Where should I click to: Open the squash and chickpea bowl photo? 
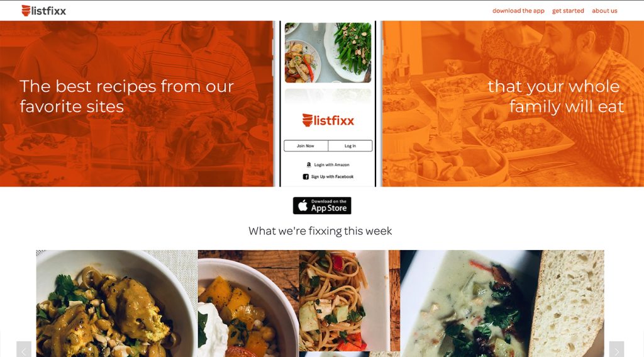point(248,303)
